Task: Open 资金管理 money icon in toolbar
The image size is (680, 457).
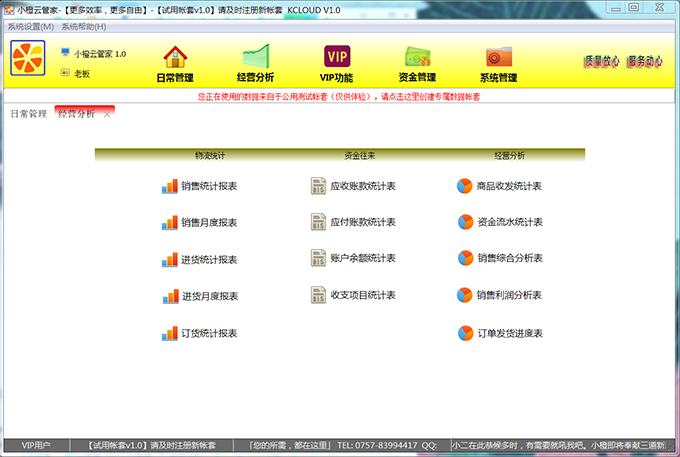Action: coord(417,56)
